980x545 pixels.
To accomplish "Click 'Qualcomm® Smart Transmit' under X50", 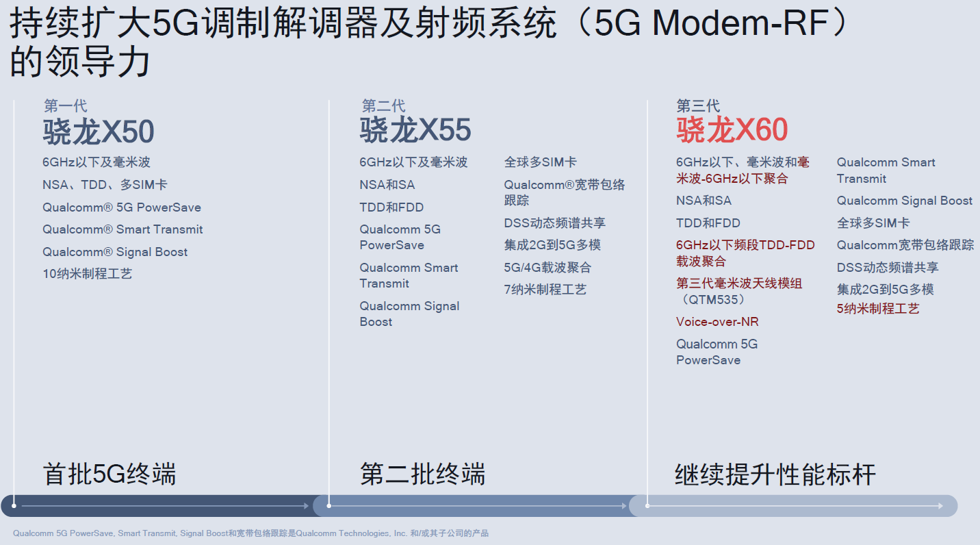I will (122, 229).
